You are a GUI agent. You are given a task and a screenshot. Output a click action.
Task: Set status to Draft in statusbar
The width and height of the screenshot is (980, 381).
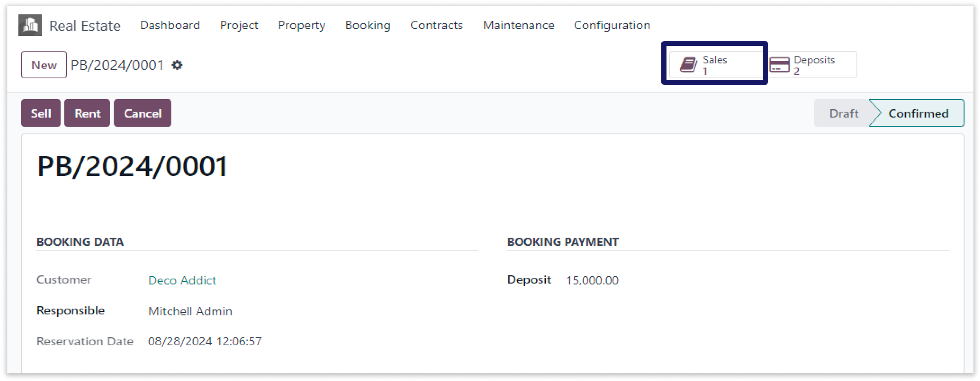pyautogui.click(x=844, y=113)
